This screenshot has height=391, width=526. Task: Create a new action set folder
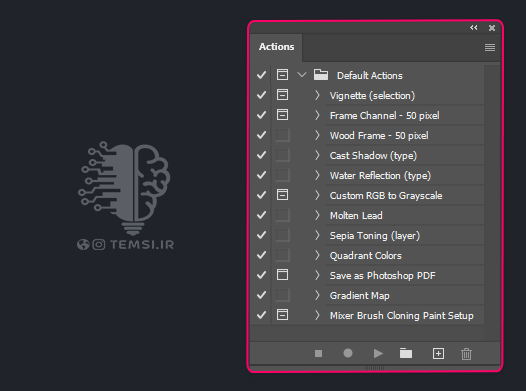(x=406, y=353)
